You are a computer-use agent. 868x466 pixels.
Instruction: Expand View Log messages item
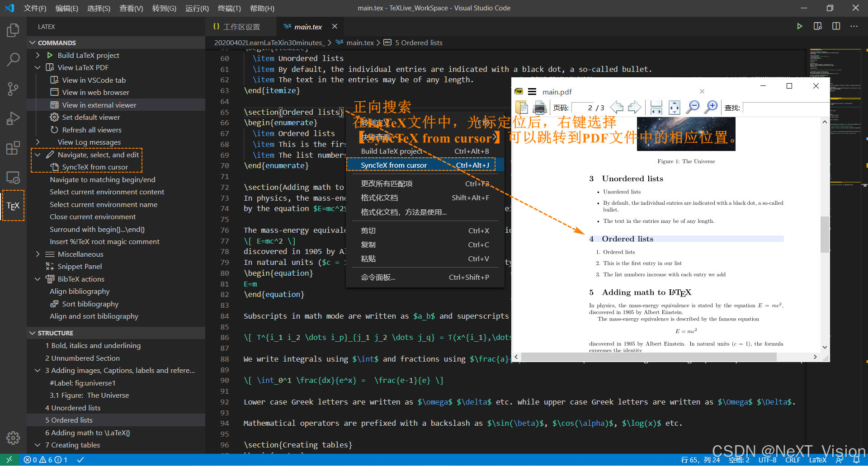click(x=38, y=142)
